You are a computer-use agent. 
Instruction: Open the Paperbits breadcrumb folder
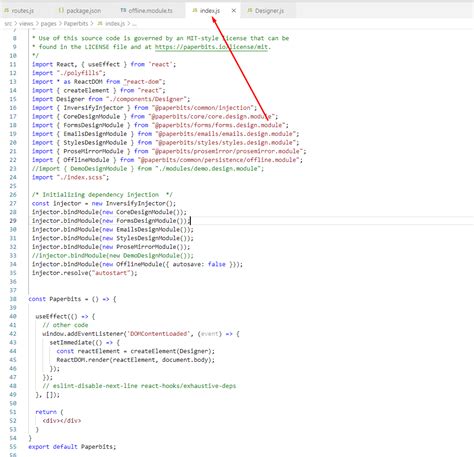click(76, 23)
